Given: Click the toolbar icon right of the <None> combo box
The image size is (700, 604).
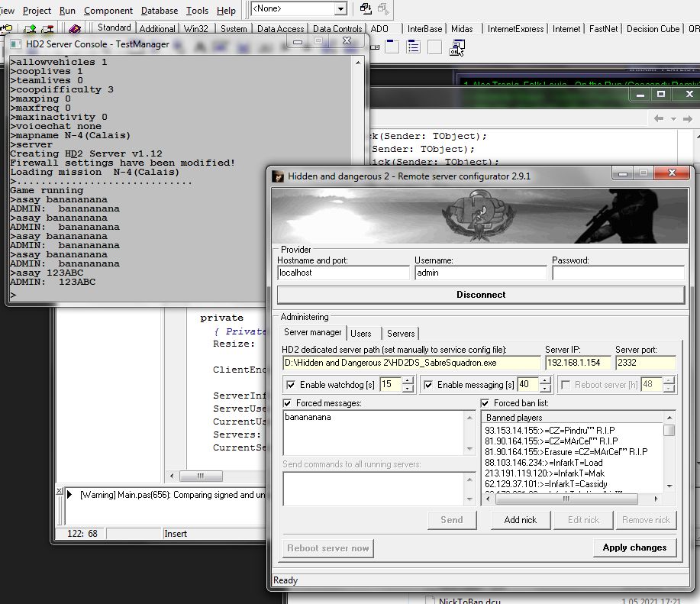Looking at the screenshot, I should pos(366,9).
